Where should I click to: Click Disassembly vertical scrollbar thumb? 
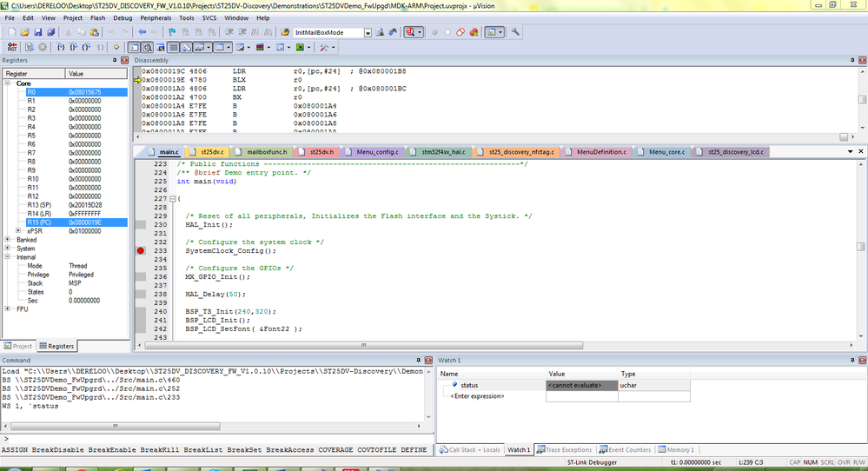pos(862,100)
